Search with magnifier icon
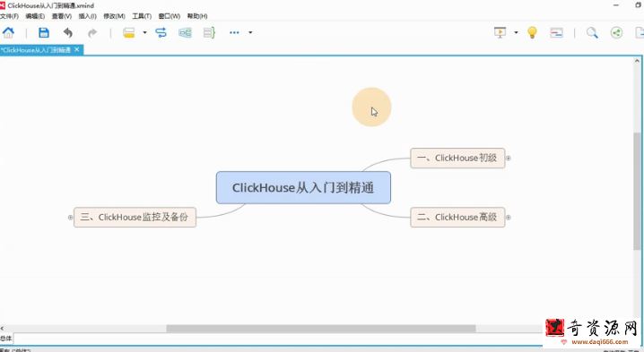The image size is (644, 352). [x=592, y=33]
